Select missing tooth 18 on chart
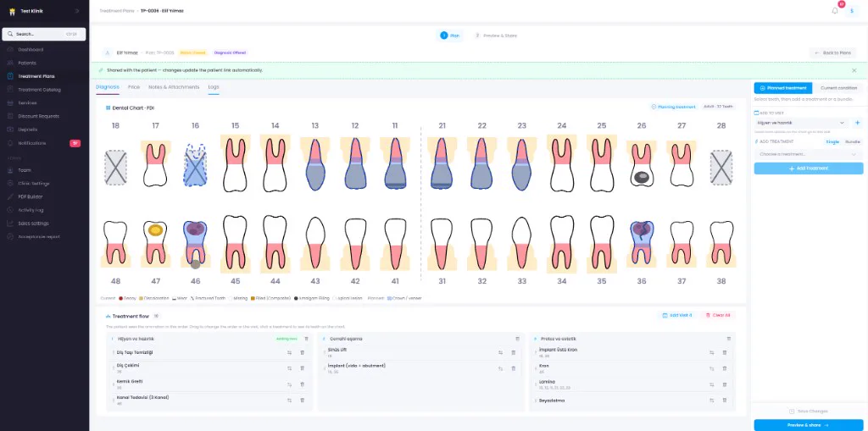 (x=115, y=167)
